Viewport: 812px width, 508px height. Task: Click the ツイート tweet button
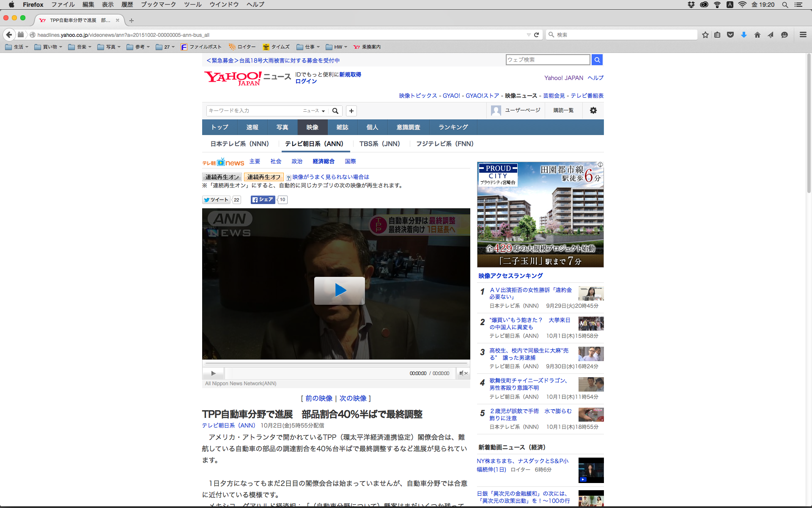click(x=216, y=200)
